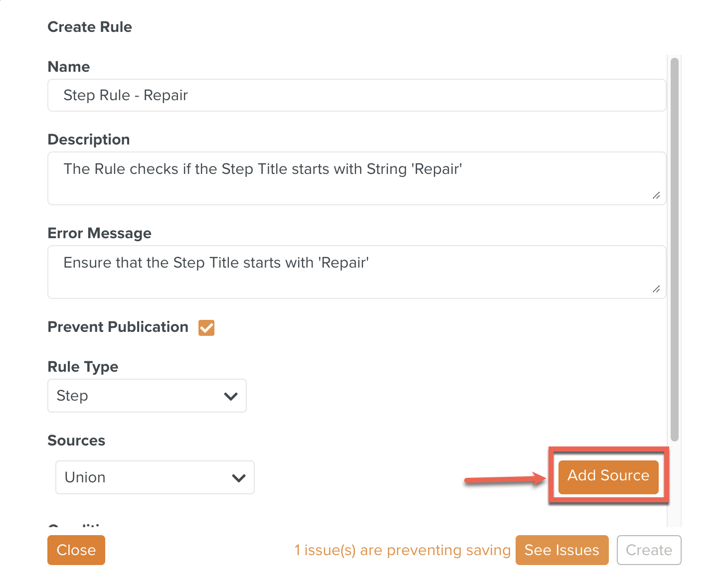Image resolution: width=728 pixels, height=578 pixels.
Task: Click the Create button
Action: tap(649, 550)
